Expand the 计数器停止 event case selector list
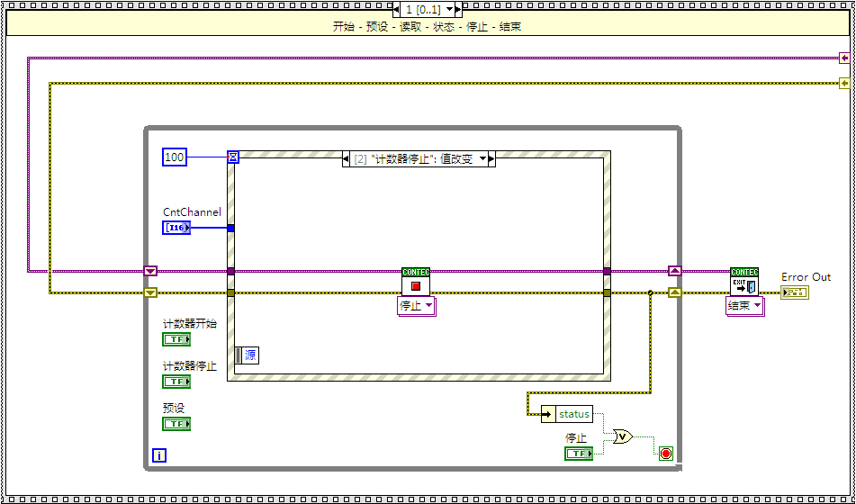 [x=482, y=159]
